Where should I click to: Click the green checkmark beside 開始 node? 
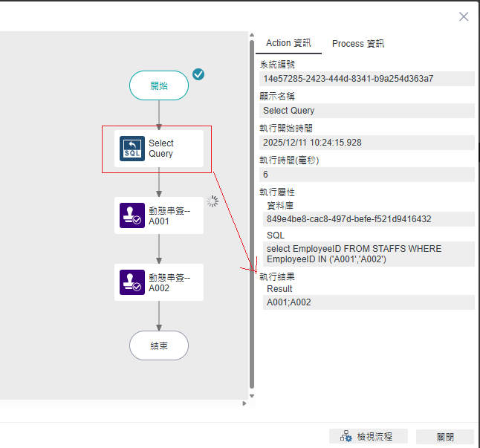point(198,74)
